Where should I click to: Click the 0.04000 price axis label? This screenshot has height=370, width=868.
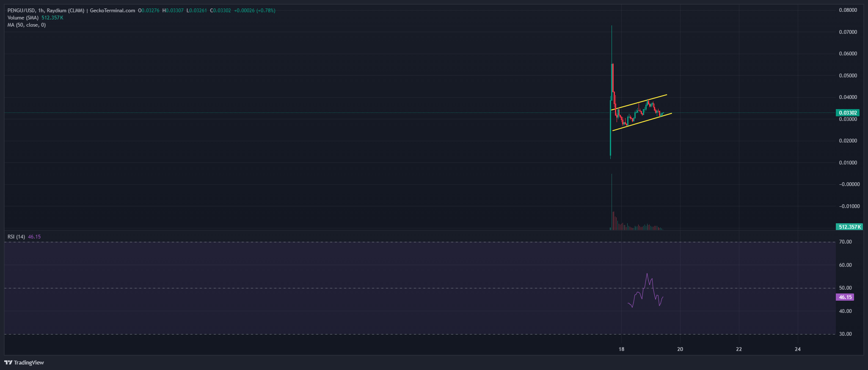pos(848,97)
